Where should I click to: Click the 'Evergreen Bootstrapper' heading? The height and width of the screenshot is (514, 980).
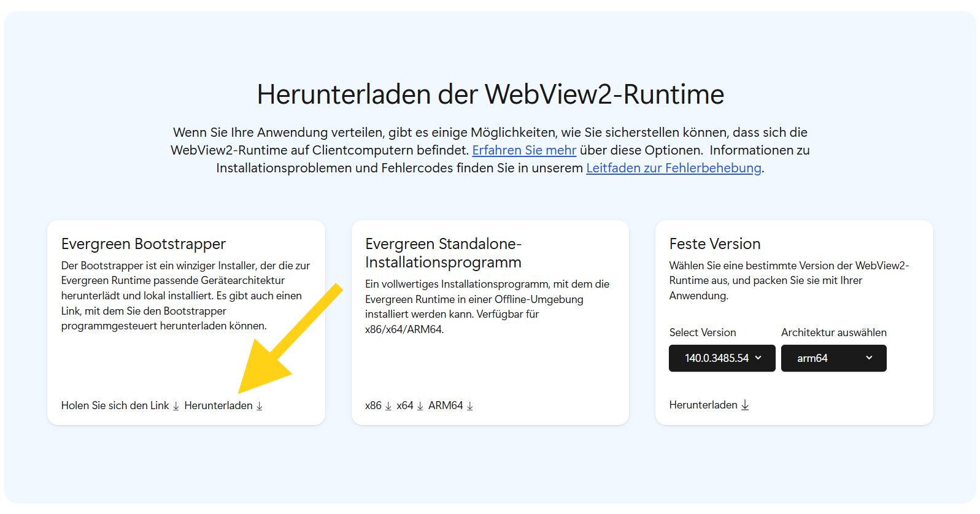144,244
